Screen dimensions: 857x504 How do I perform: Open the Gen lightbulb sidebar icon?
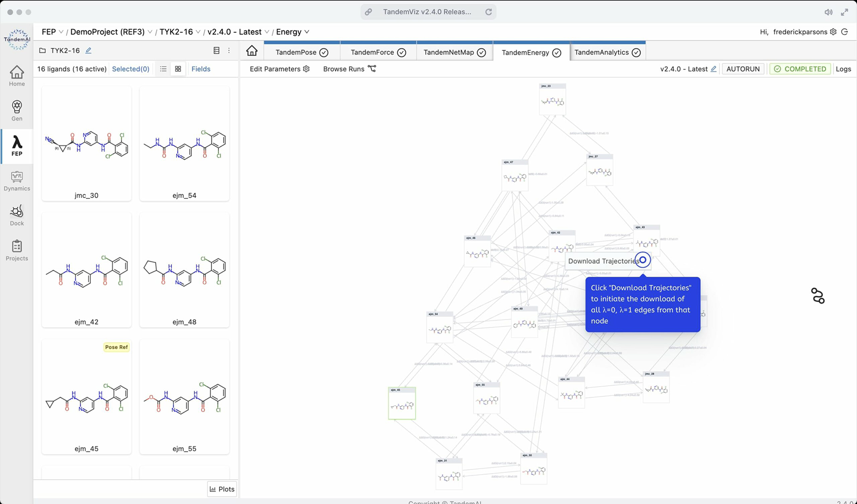[x=17, y=111]
